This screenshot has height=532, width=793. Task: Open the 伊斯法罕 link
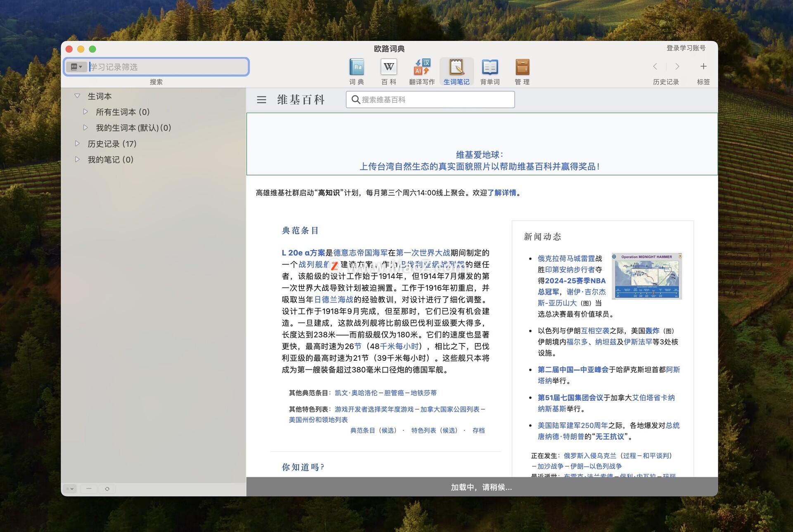pos(638,342)
